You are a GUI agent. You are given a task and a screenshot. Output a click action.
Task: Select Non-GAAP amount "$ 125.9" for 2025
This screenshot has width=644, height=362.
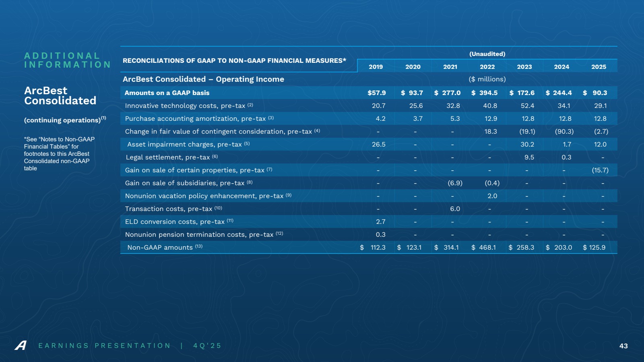pos(594,248)
